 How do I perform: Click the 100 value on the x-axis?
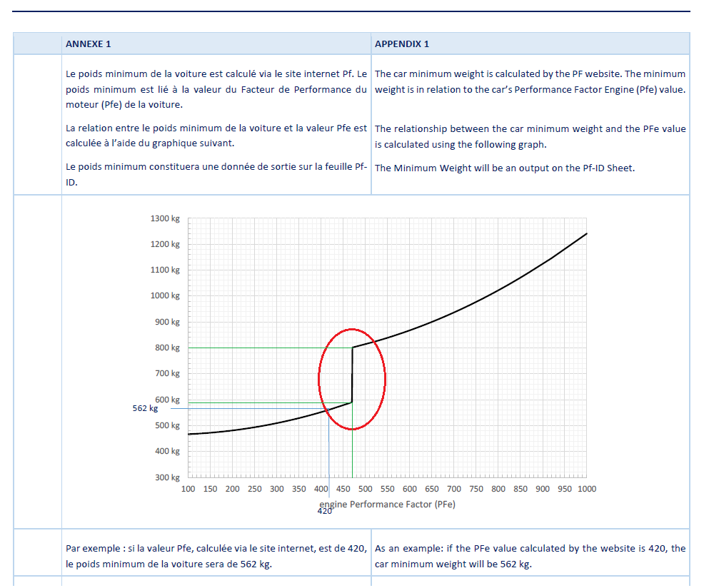(x=188, y=489)
